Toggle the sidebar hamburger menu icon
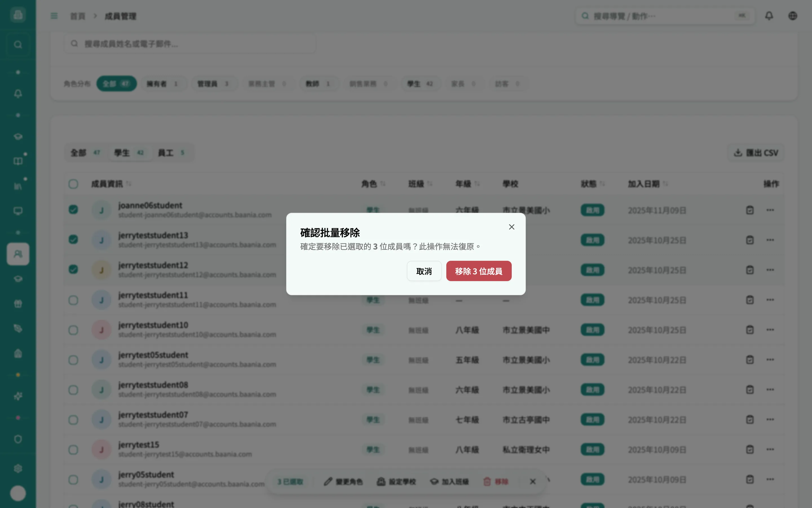812x508 pixels. click(54, 16)
